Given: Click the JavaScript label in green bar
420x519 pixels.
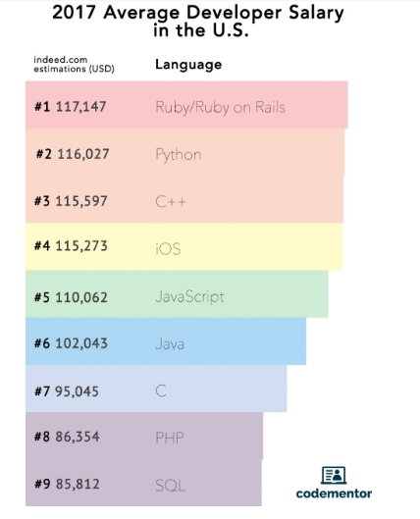Looking at the screenshot, I should pos(189,297).
